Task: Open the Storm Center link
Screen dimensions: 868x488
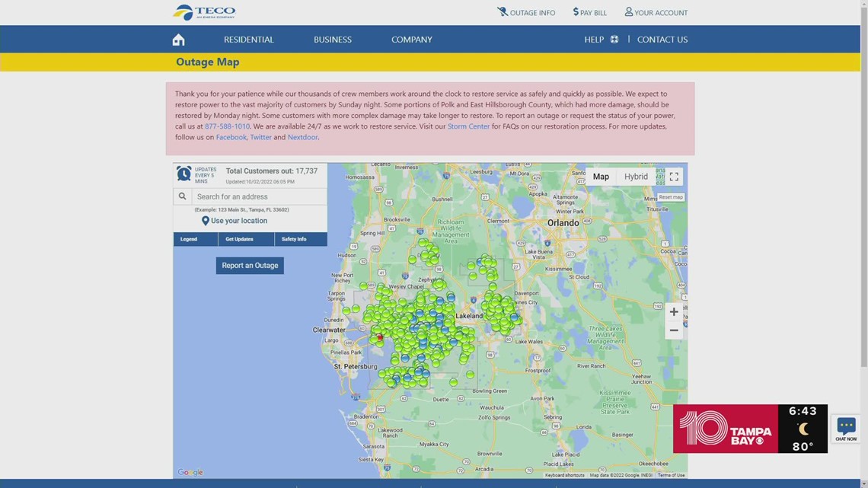Action: coord(468,126)
